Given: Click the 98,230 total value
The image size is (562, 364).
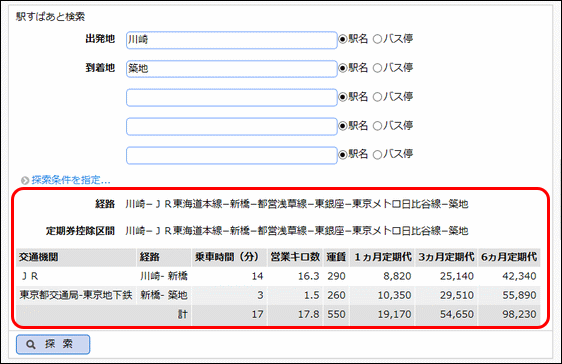Looking at the screenshot, I should (519, 315).
